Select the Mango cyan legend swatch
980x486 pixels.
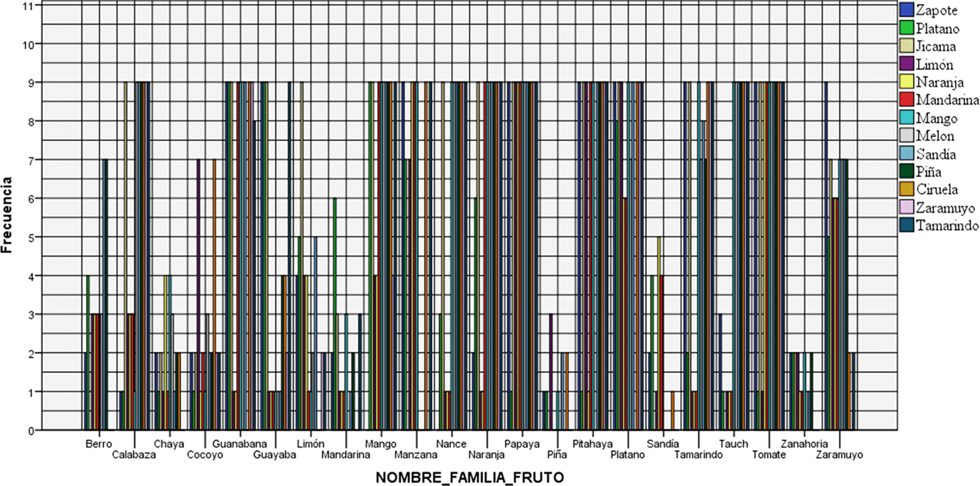[907, 118]
